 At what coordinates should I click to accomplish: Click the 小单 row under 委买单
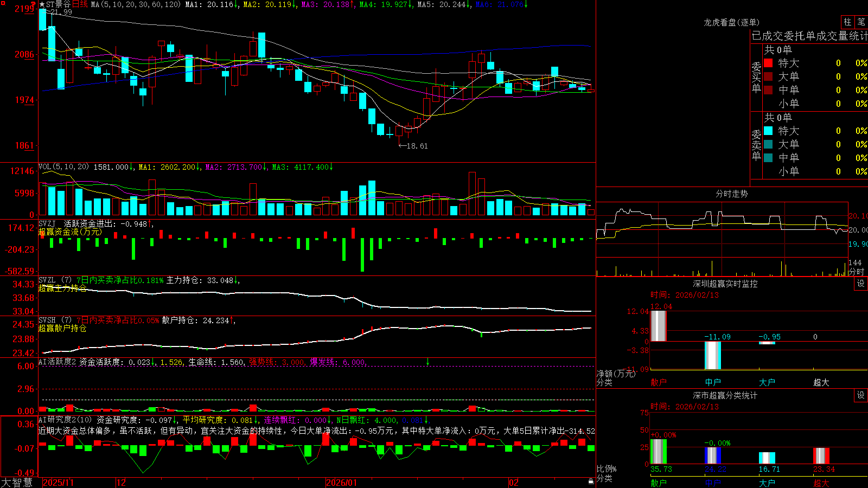815,104
